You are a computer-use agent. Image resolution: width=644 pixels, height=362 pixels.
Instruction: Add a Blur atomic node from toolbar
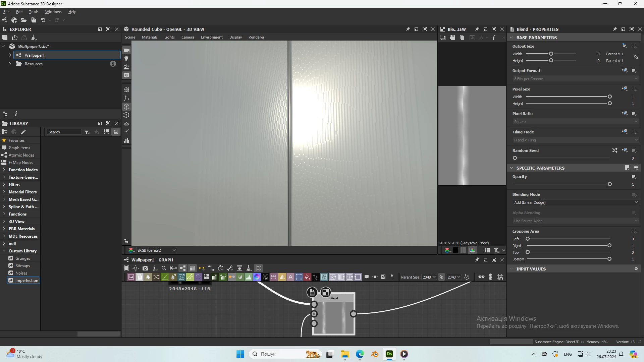coord(148,277)
